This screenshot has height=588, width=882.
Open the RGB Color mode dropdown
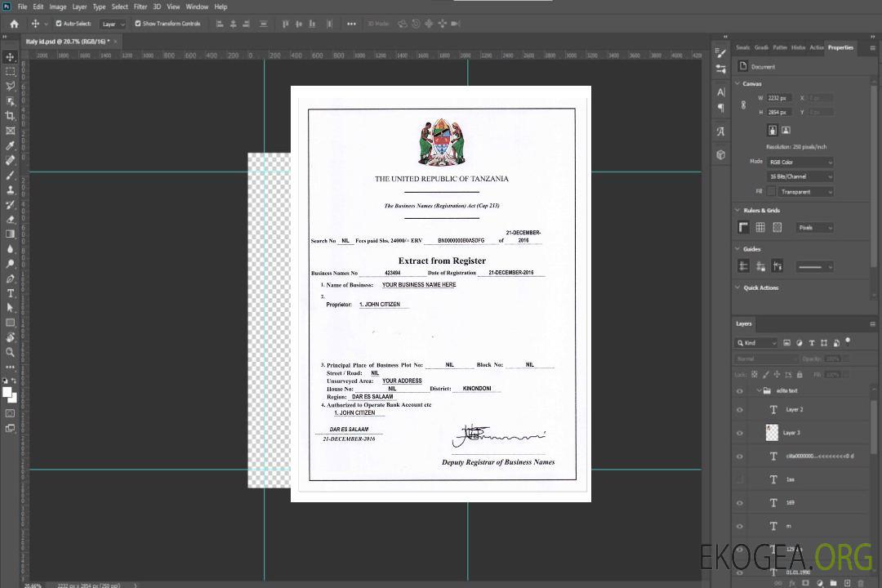[x=800, y=162]
